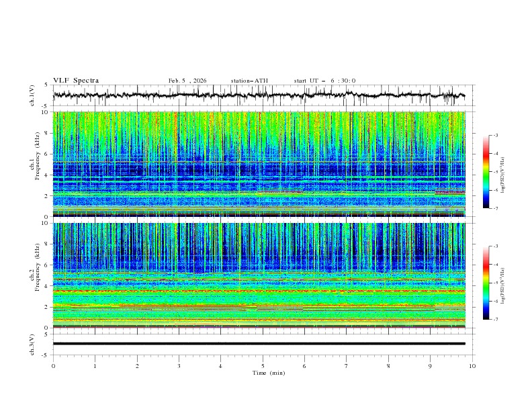Click the '6' kHz tick on ch.2 spectrogram
This screenshot has width=532, height=411.
point(48,265)
